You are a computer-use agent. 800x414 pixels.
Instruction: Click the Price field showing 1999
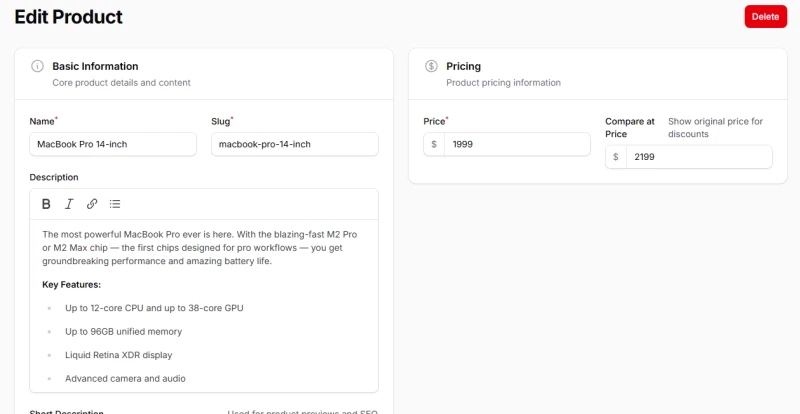click(517, 144)
